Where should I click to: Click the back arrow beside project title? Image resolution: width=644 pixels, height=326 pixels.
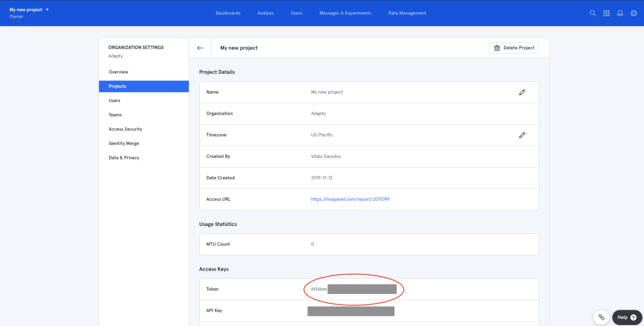click(200, 48)
